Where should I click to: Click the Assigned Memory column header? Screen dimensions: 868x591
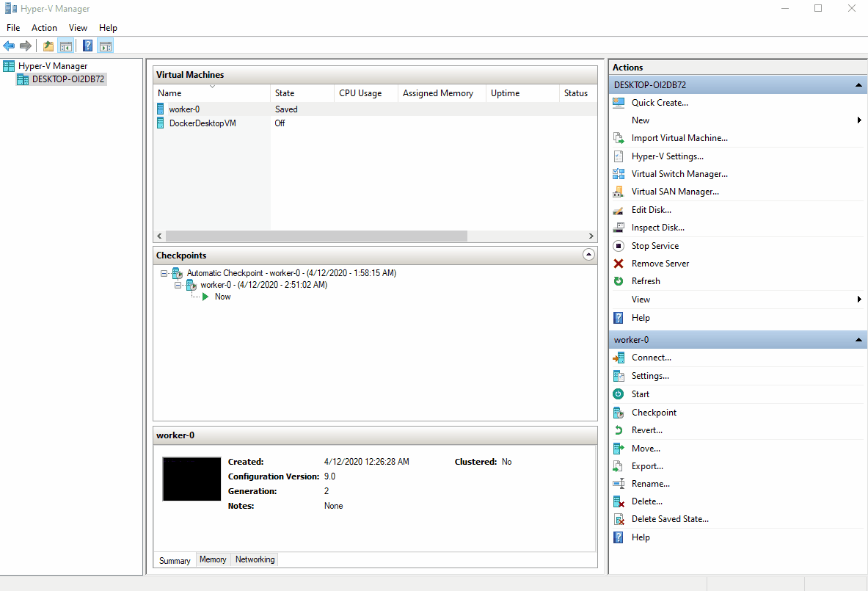pos(442,93)
